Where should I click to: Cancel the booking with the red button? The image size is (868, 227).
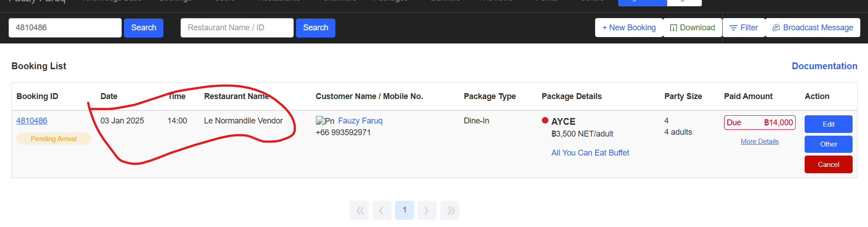point(828,165)
